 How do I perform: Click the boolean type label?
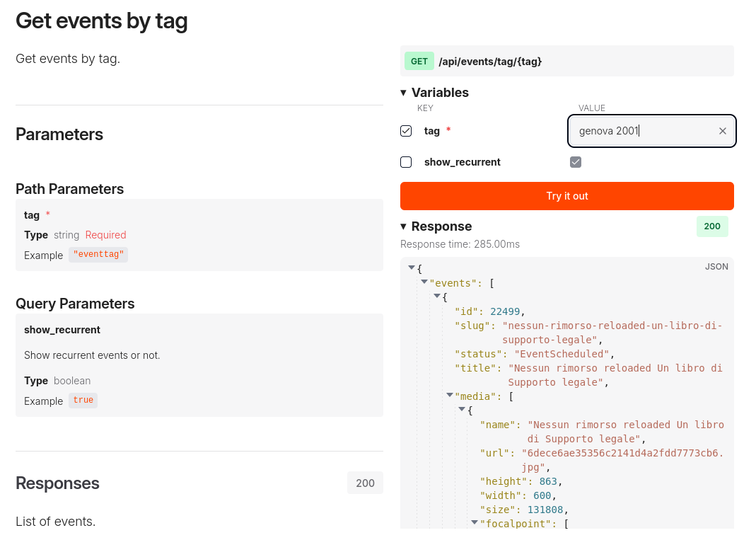(72, 381)
